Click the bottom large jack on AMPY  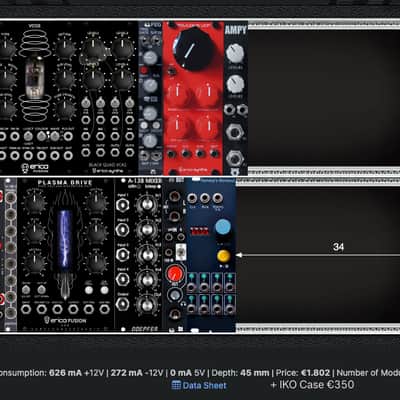pos(235,158)
